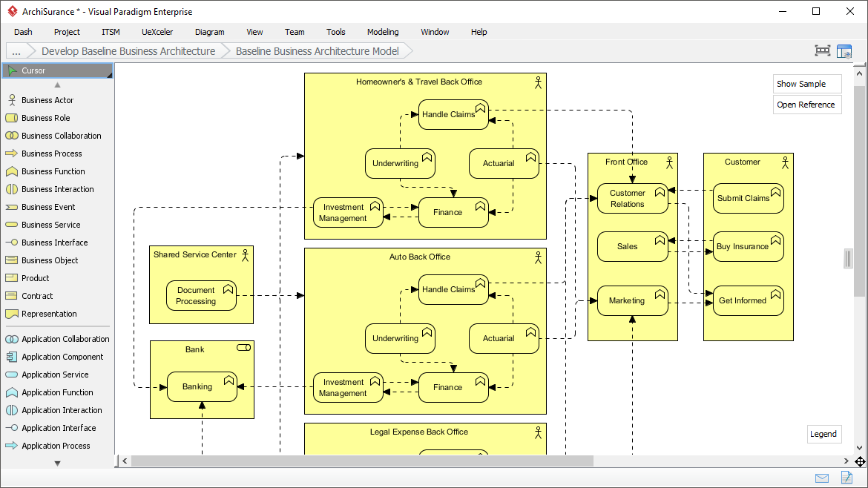Open the Tools menu
The height and width of the screenshot is (488, 868).
click(x=335, y=32)
